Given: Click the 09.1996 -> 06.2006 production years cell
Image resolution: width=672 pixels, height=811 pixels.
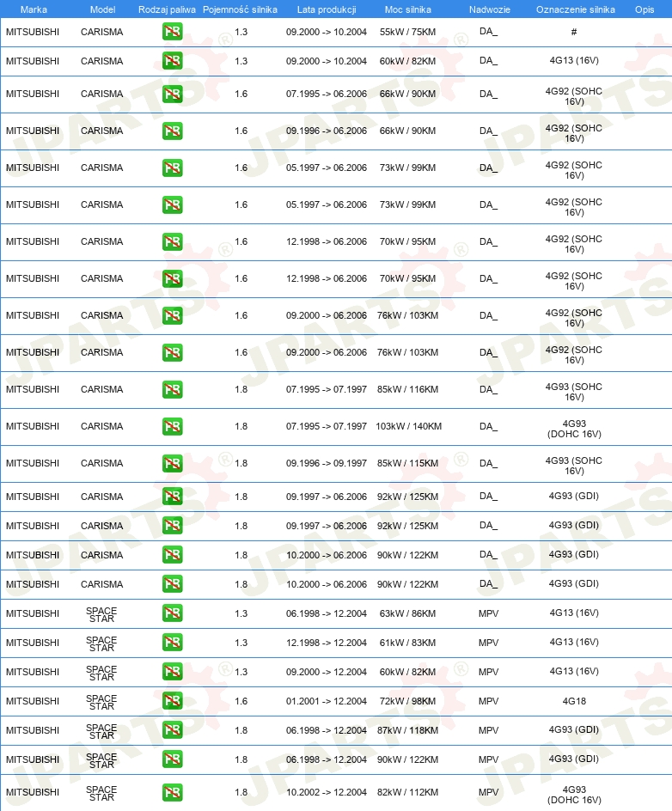Looking at the screenshot, I should coord(327,131).
